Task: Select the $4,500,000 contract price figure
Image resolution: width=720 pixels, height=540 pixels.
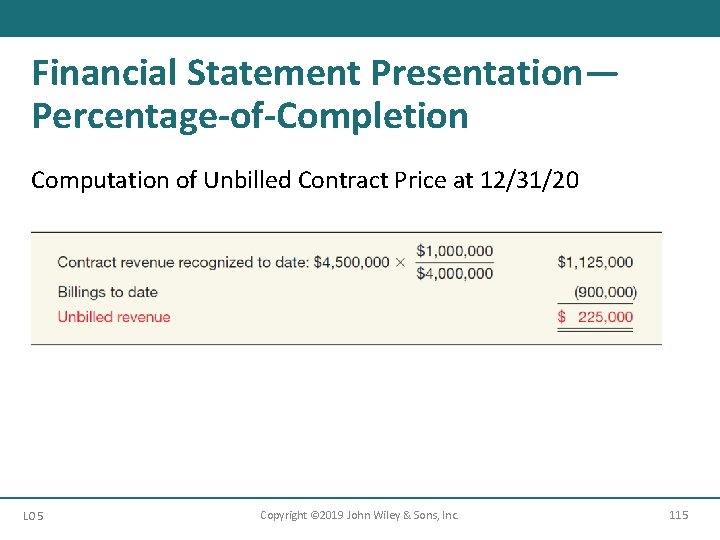Action: (351, 262)
